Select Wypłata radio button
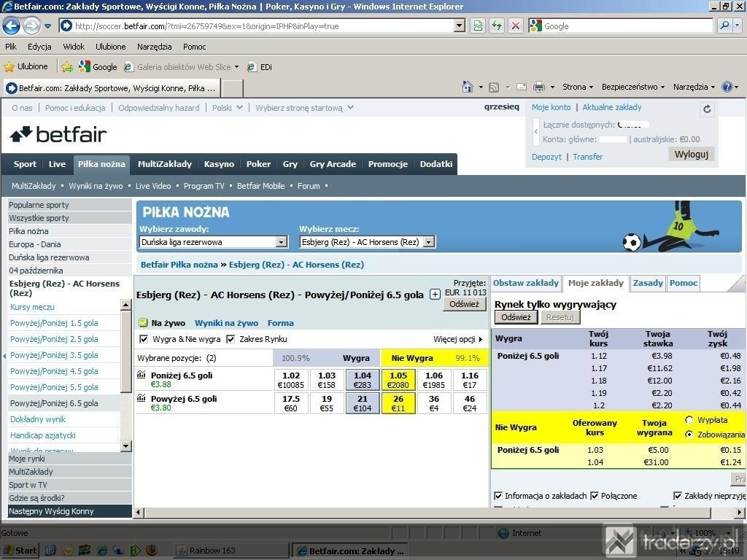This screenshot has width=747, height=560. click(x=689, y=420)
